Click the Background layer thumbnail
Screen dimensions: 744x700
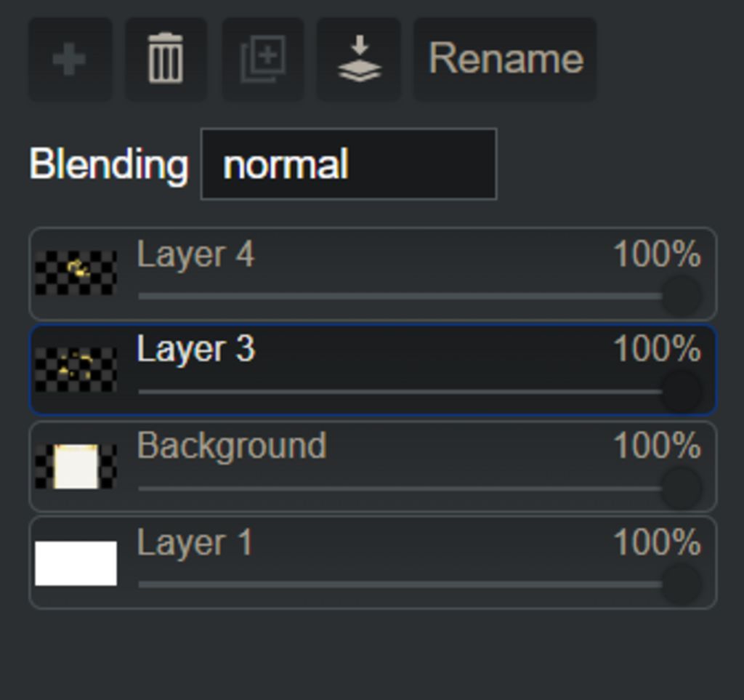76,467
